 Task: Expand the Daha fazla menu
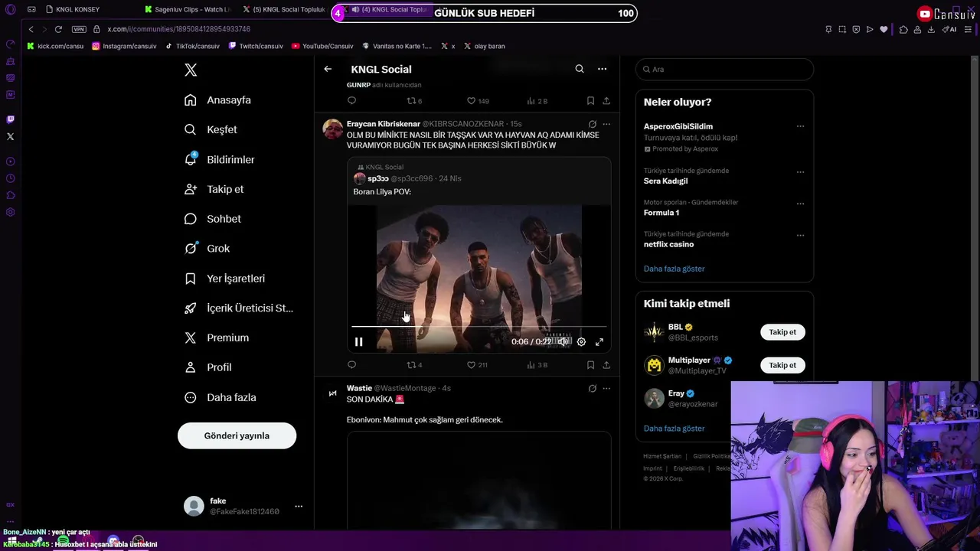pos(220,397)
